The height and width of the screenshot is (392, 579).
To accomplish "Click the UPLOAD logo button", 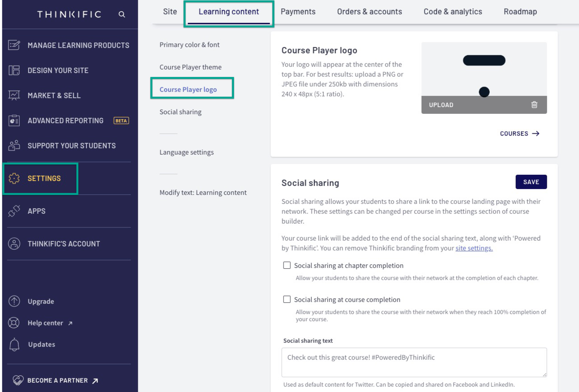I will pos(441,105).
